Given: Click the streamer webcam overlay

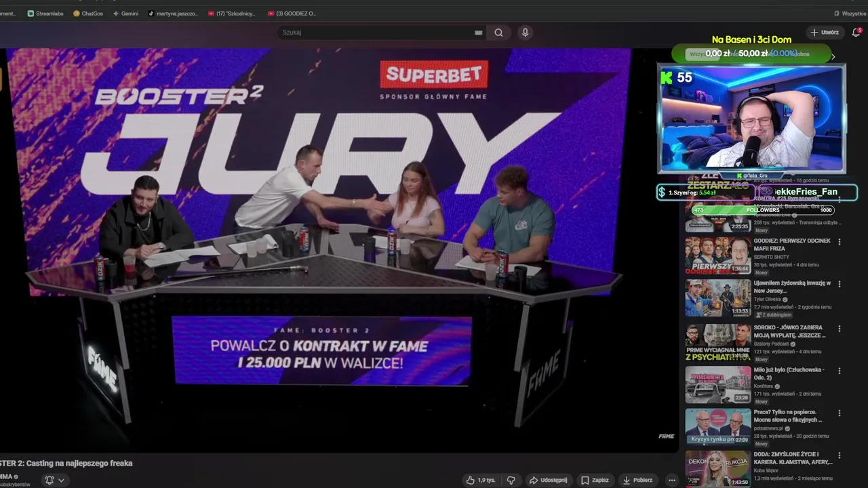Looking at the screenshot, I should click(x=751, y=119).
